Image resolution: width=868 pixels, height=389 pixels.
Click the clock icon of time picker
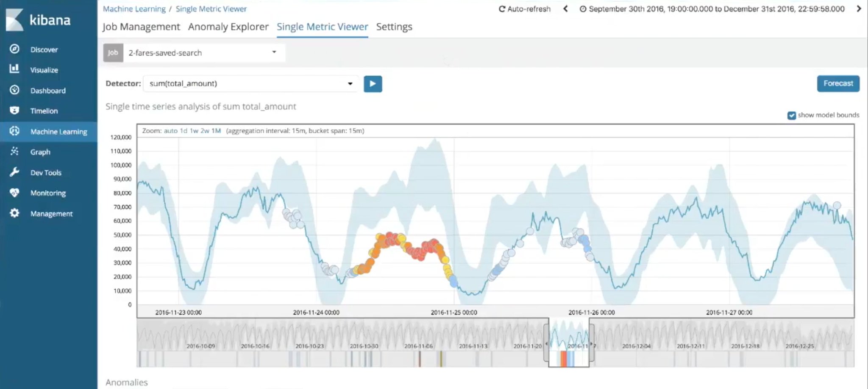coord(583,9)
